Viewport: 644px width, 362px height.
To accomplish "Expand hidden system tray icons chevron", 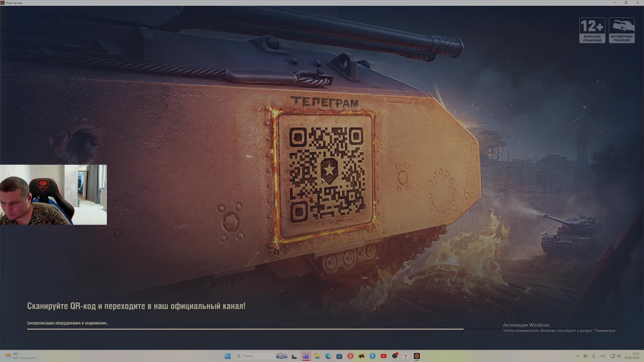I will point(577,356).
